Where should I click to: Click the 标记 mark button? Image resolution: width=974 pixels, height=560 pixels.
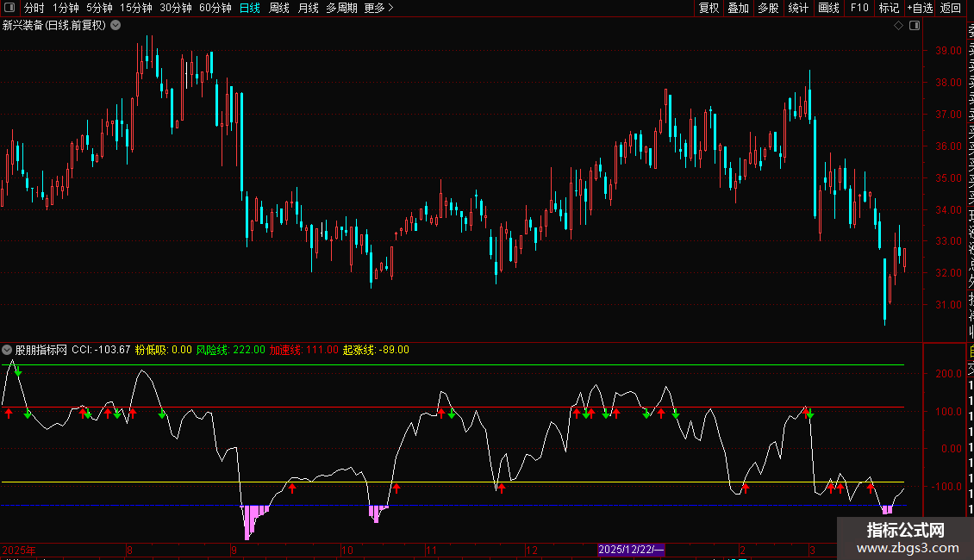pos(889,8)
